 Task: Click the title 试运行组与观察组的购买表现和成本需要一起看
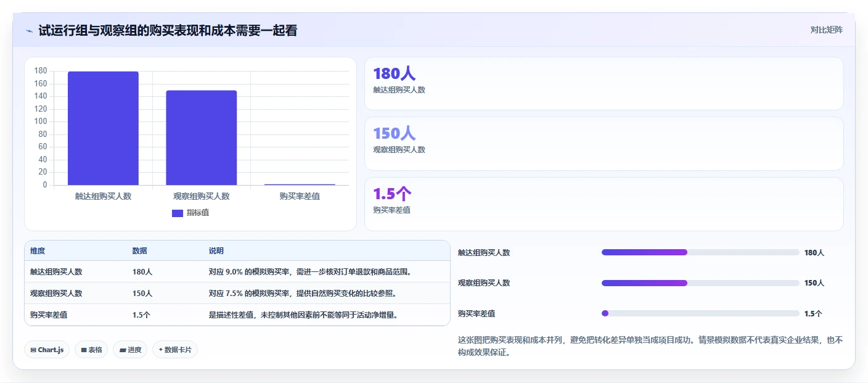pyautogui.click(x=168, y=30)
